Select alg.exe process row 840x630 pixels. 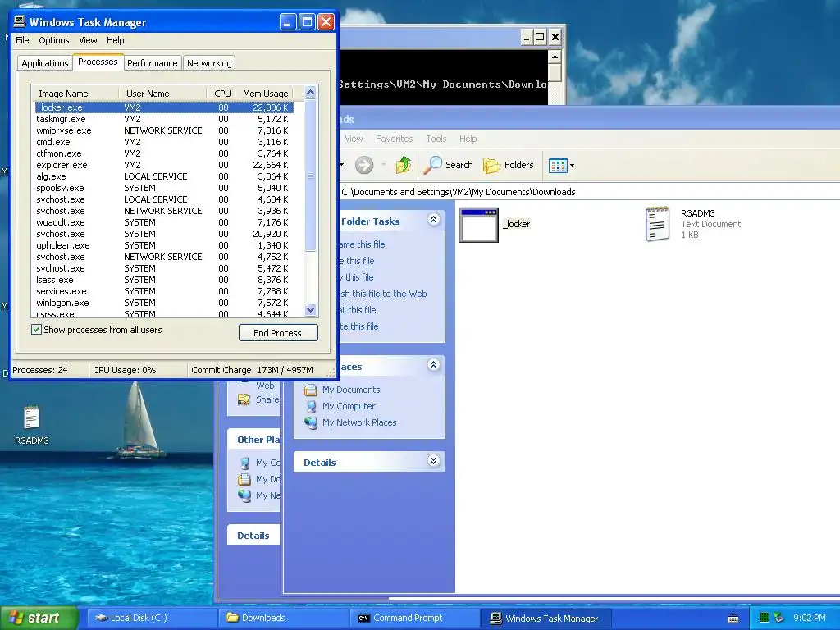pyautogui.click(x=164, y=176)
